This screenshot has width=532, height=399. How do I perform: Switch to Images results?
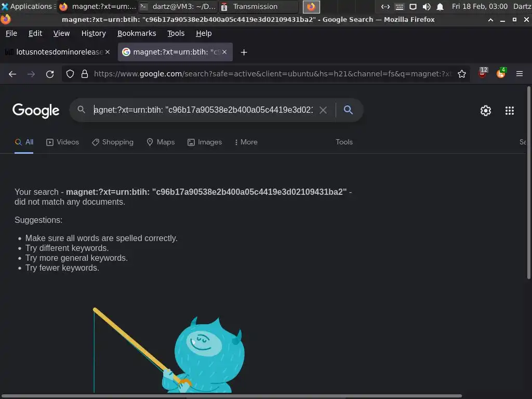click(x=205, y=142)
